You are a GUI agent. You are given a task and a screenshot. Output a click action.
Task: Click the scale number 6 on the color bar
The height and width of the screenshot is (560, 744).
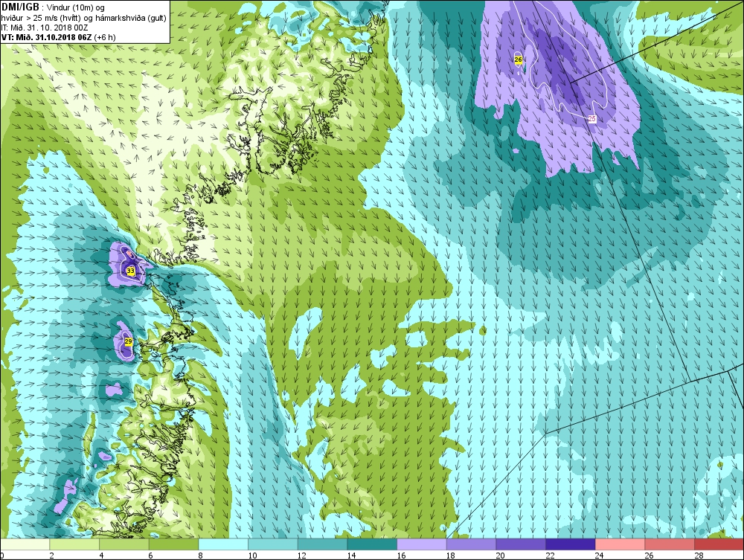click(x=151, y=556)
